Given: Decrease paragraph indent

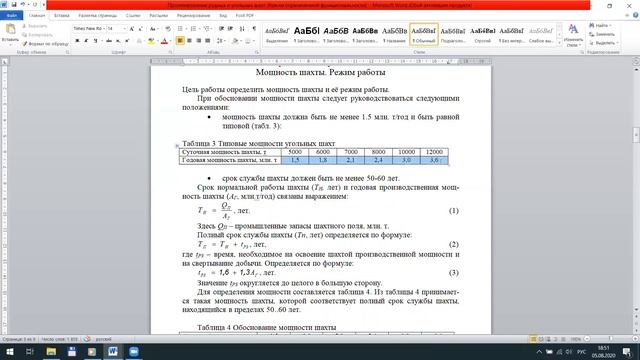Looking at the screenshot, I should pos(221,29).
